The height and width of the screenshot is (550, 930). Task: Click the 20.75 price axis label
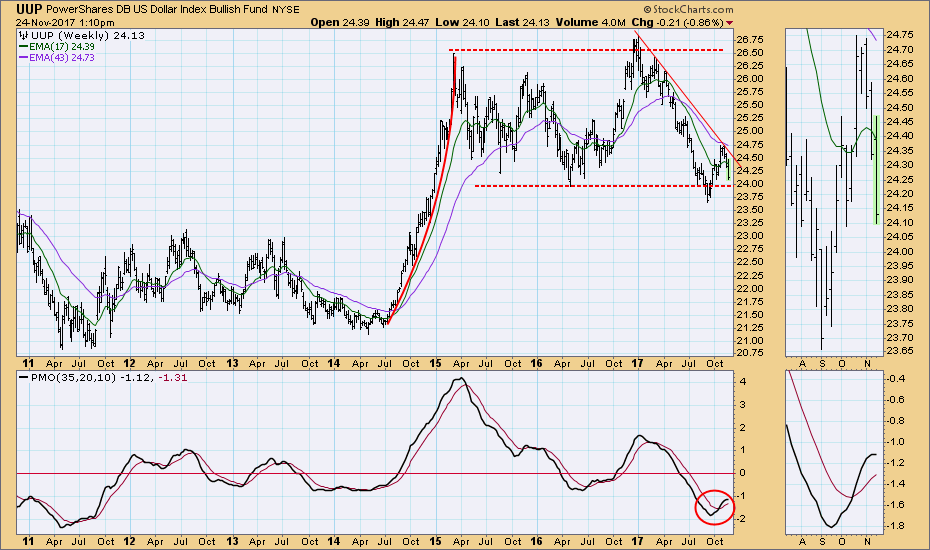(x=749, y=352)
